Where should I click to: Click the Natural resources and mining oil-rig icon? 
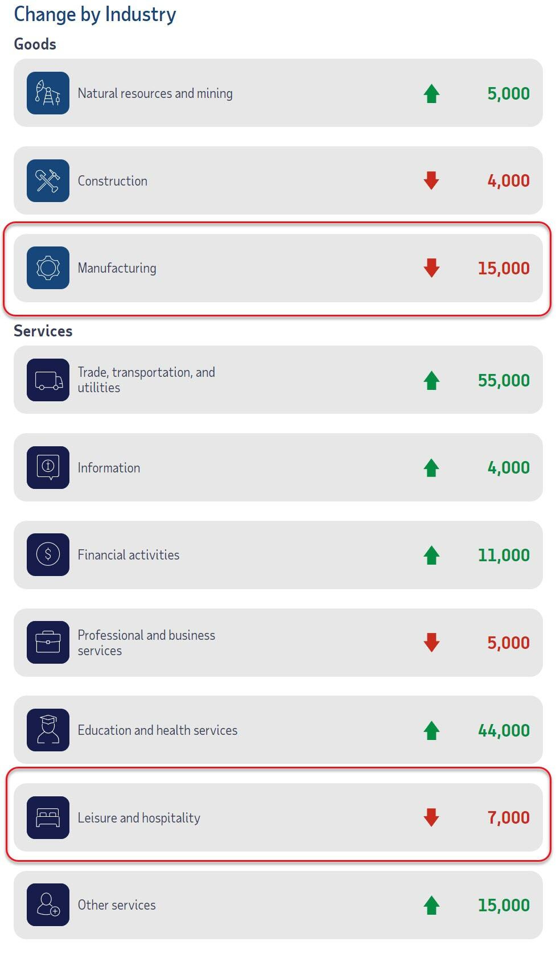tap(48, 93)
